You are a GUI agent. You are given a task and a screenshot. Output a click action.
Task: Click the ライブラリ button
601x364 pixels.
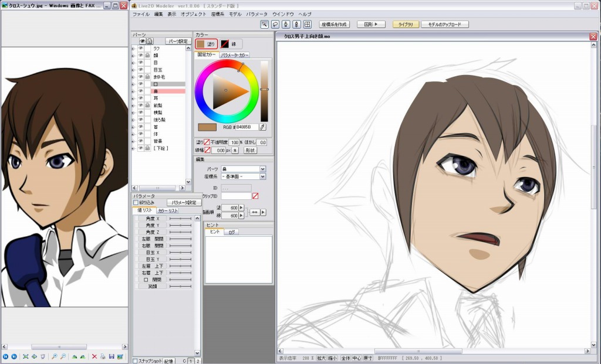pos(406,24)
